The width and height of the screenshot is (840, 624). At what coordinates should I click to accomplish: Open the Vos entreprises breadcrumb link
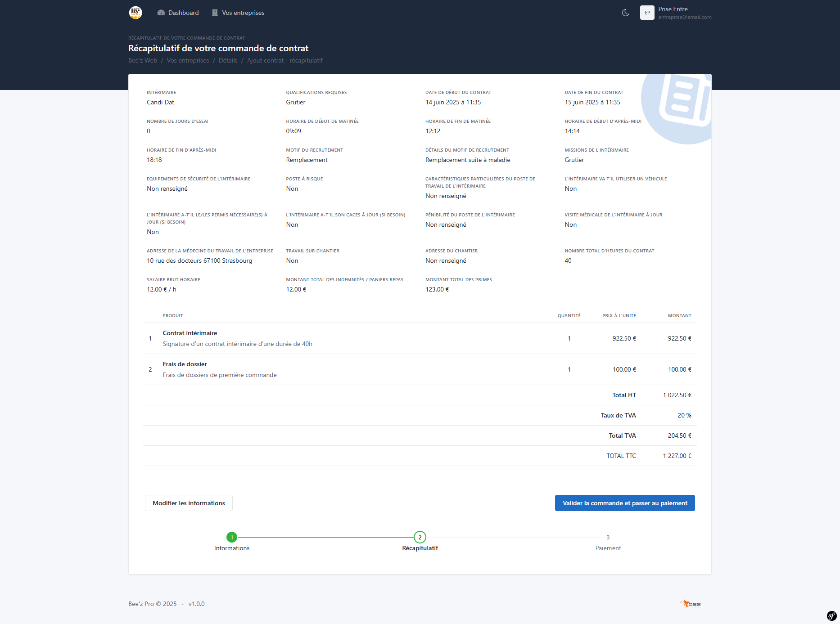click(188, 60)
